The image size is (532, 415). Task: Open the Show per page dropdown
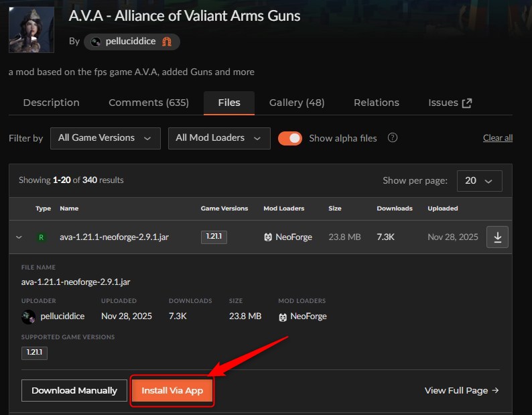(x=480, y=180)
